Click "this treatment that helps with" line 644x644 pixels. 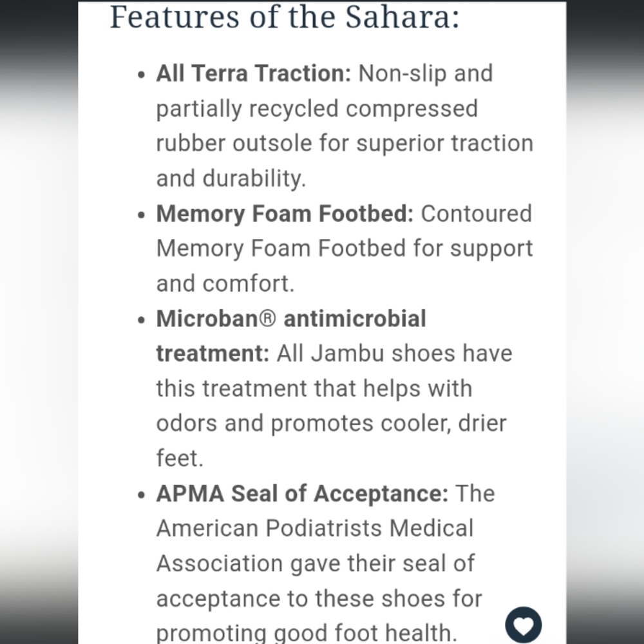point(314,388)
